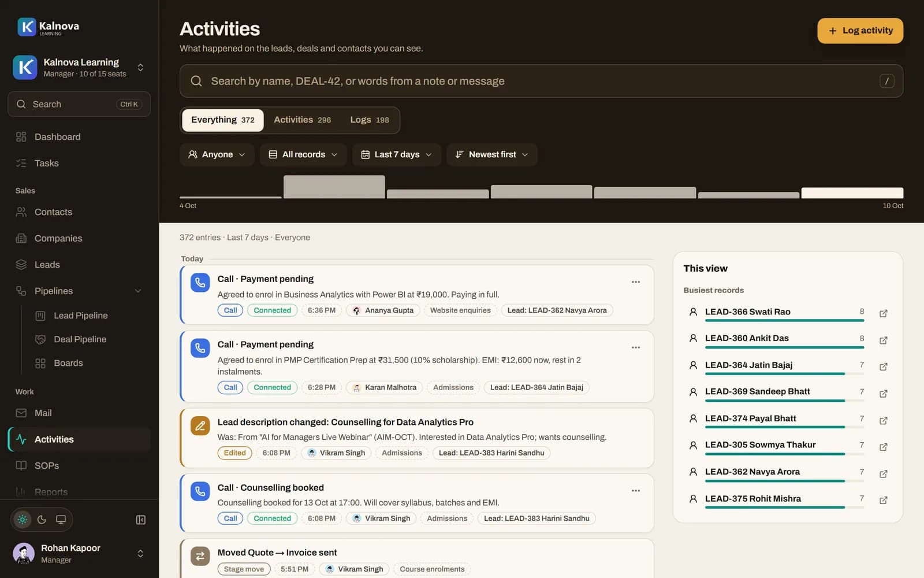
Task: Select LEAD-305 Sowmya Thakur record name
Action: (760, 445)
